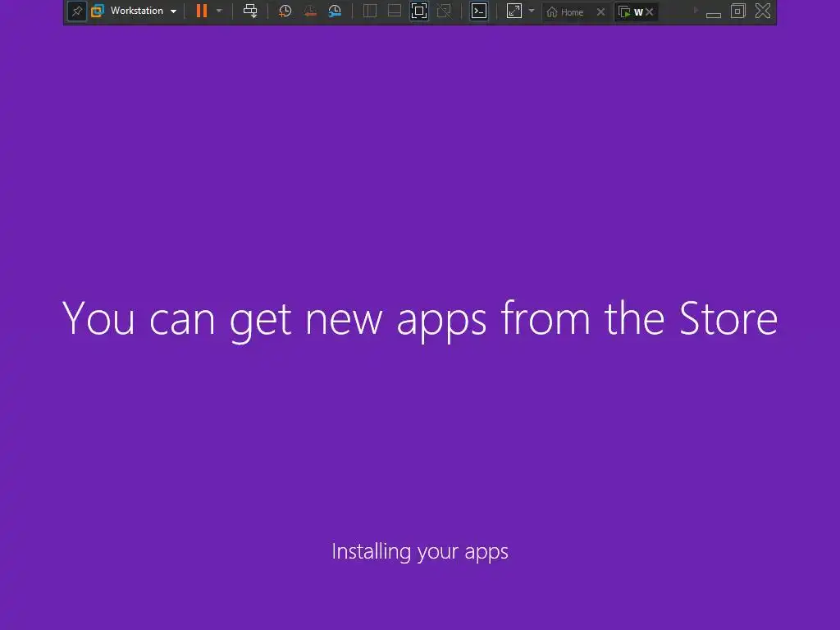Expand the stretch options dropdown arrow
The height and width of the screenshot is (630, 840).
(x=532, y=11)
